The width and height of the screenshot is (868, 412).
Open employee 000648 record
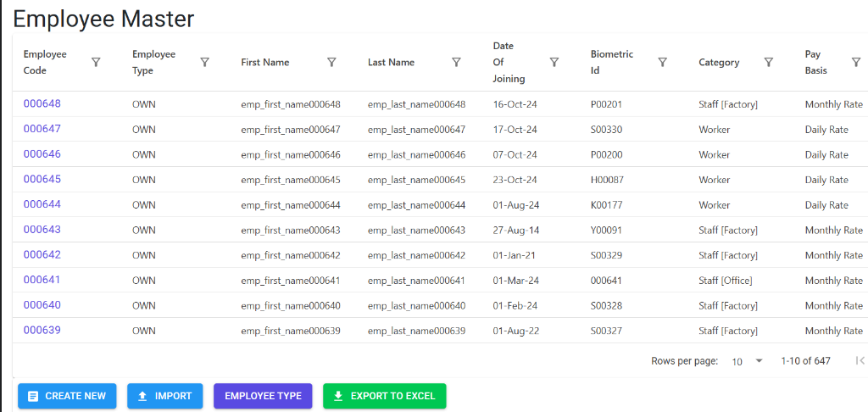42,103
